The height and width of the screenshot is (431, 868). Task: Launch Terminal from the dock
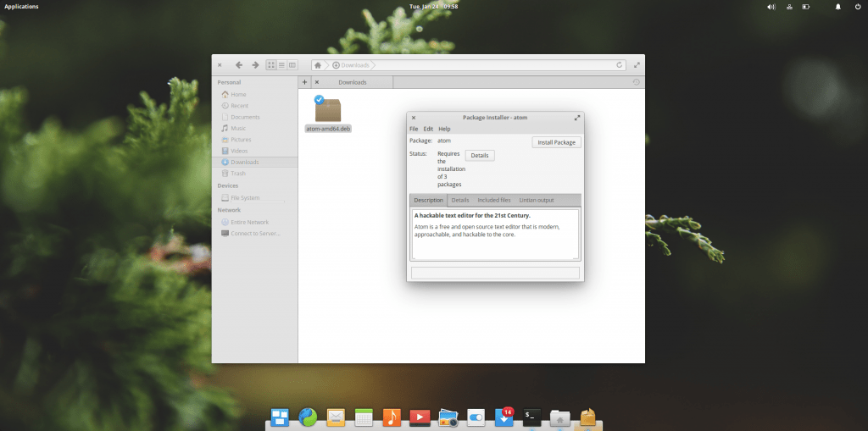tap(531, 416)
